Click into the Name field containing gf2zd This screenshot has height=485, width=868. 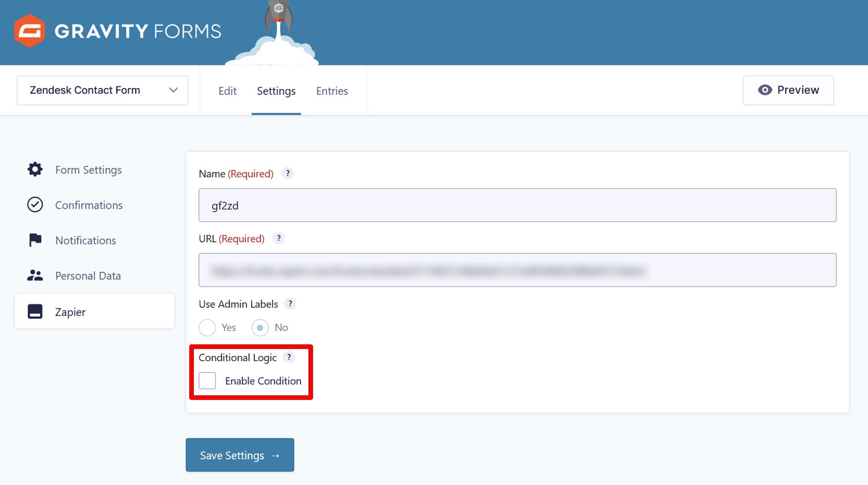pyautogui.click(x=517, y=205)
